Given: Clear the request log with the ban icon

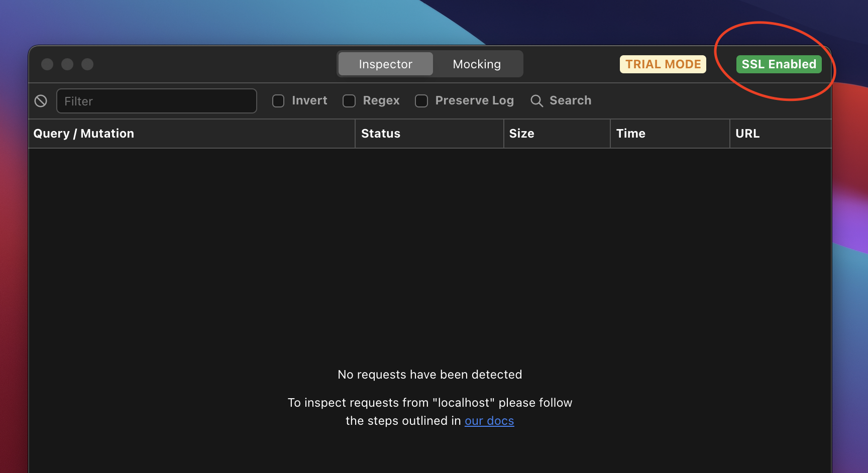Looking at the screenshot, I should [x=41, y=101].
